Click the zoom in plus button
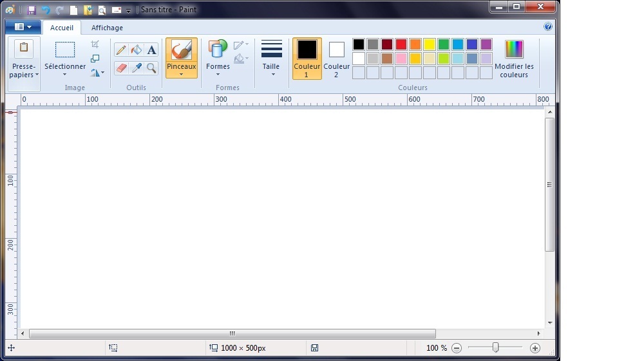The height and width of the screenshot is (361, 644). [x=535, y=348]
